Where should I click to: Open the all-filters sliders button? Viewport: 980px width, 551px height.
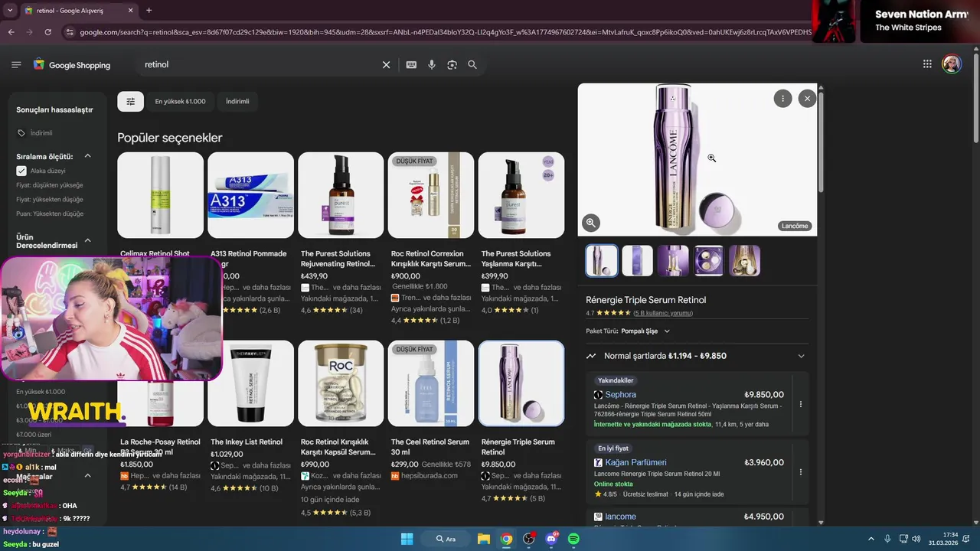click(130, 101)
